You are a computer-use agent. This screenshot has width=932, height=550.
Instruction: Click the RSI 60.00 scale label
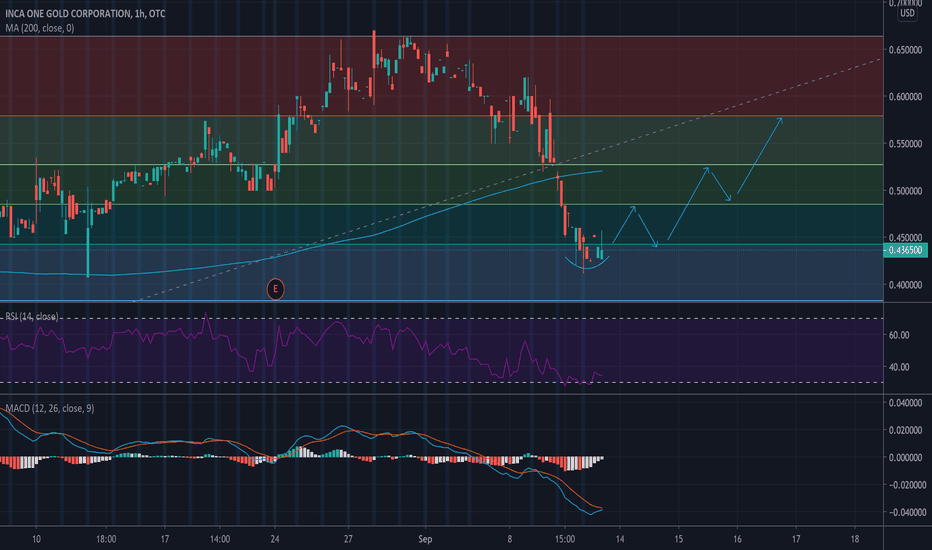(x=899, y=335)
